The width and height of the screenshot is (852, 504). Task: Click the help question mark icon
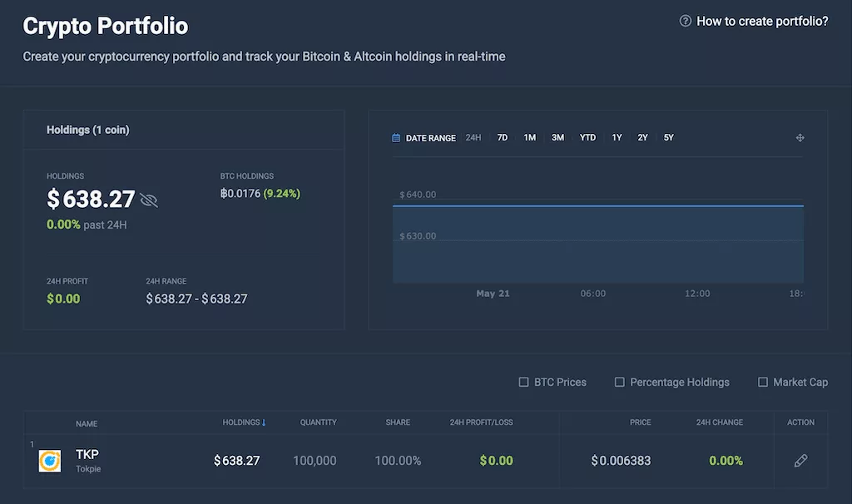click(x=686, y=21)
